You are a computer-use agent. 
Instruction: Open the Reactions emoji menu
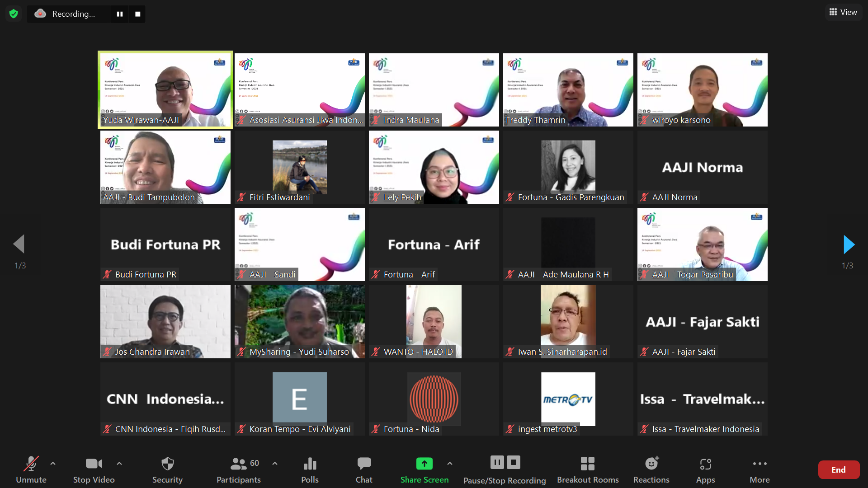pyautogui.click(x=651, y=470)
